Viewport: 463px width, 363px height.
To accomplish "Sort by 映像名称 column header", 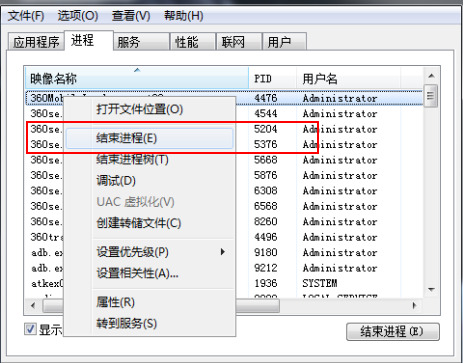I will pos(137,78).
